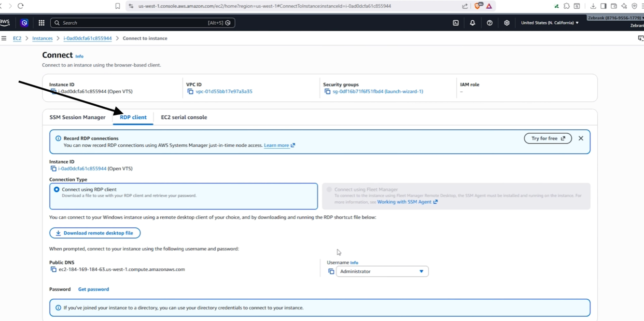Image resolution: width=644 pixels, height=321 pixels.
Task: Open the notifications bell icon
Action: [473, 23]
